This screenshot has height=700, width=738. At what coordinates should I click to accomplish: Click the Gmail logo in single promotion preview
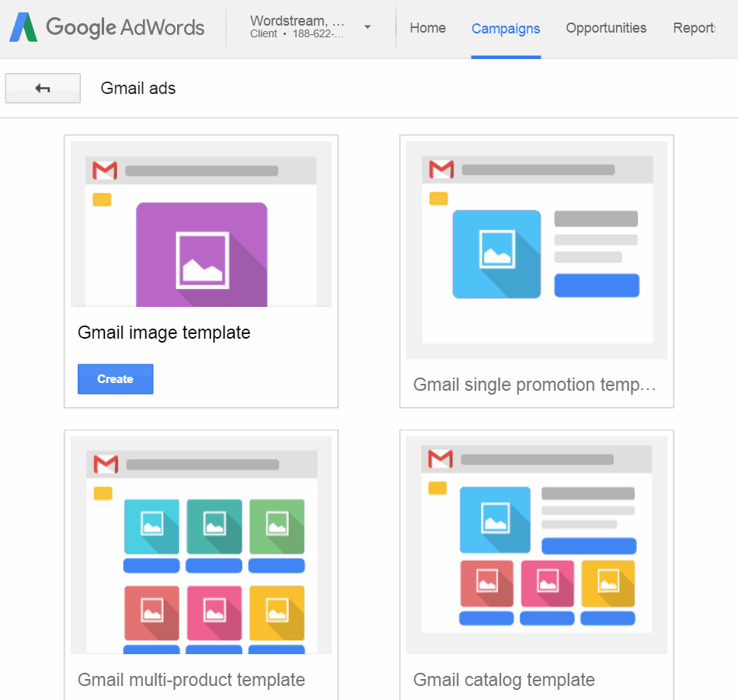(441, 169)
